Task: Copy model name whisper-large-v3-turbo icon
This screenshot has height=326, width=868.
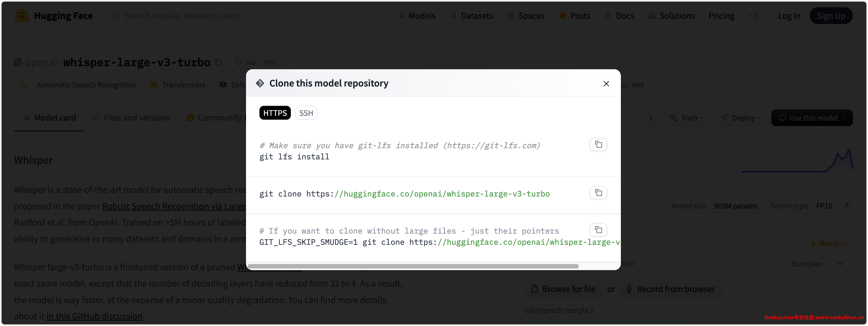Action: [218, 63]
